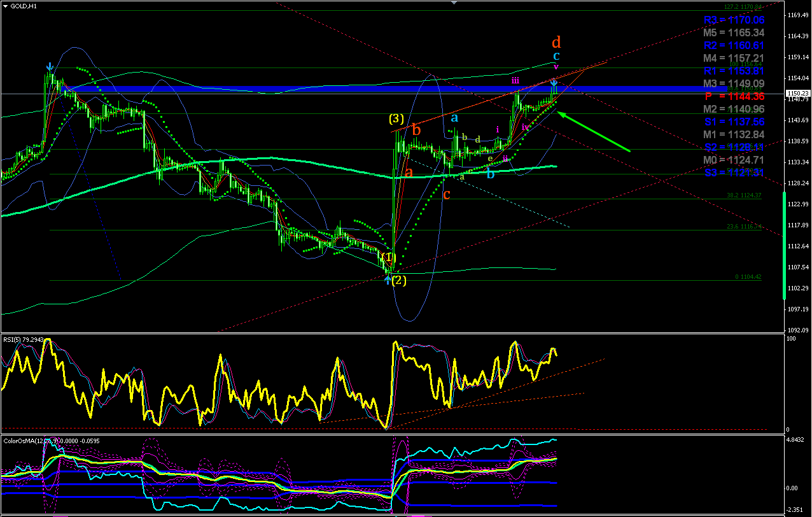Image resolution: width=812 pixels, height=517 pixels.
Task: Click the 1169.49 price scale value
Action: click(797, 15)
